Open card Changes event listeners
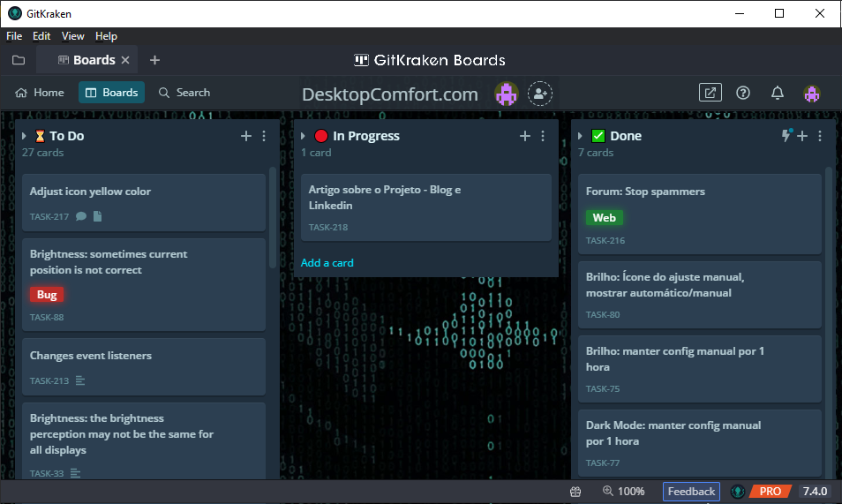 [144, 367]
